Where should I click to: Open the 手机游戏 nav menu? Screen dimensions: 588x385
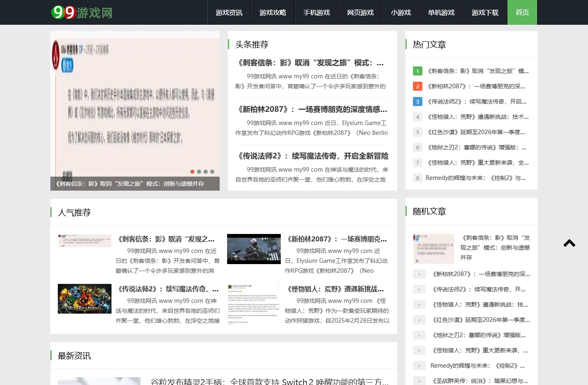tap(317, 12)
